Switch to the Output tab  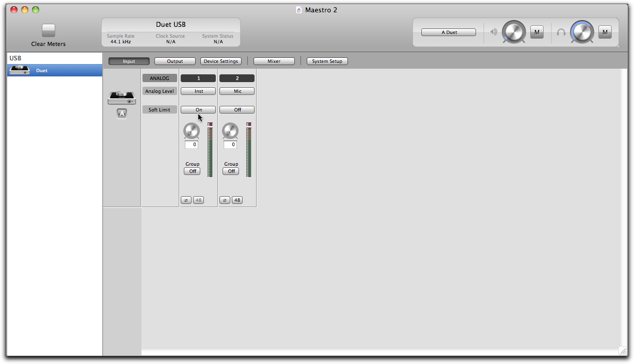pyautogui.click(x=175, y=61)
